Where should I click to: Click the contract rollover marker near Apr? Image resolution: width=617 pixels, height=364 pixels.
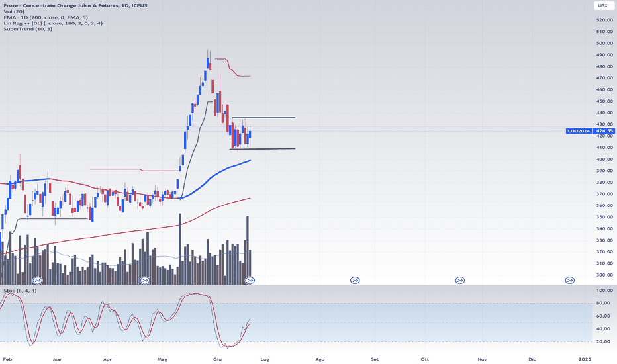click(145, 280)
